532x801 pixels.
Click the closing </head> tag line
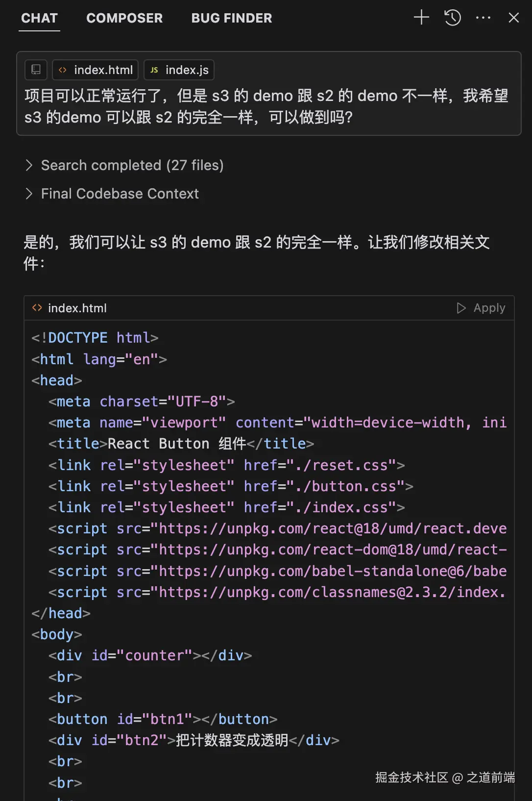pos(61,613)
